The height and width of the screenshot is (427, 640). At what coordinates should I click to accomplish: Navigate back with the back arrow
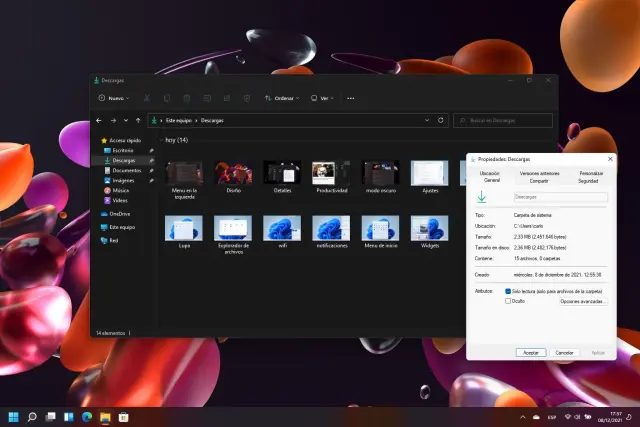pyautogui.click(x=99, y=120)
